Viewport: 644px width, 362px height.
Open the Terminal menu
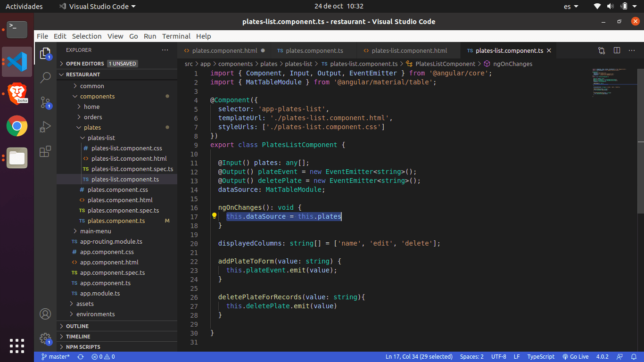176,36
